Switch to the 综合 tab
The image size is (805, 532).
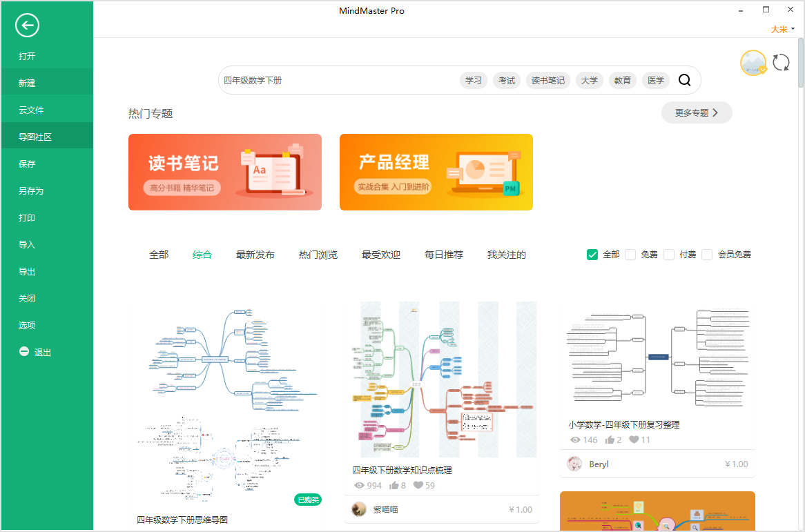pos(202,255)
